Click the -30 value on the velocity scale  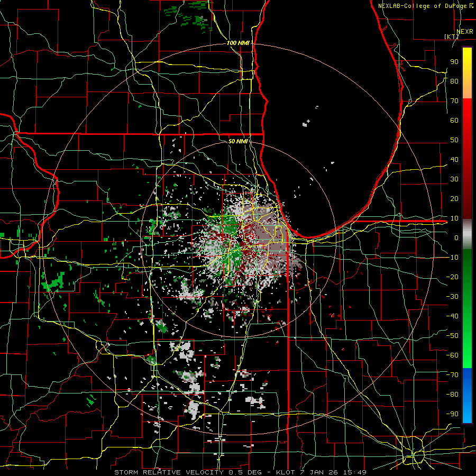tap(452, 297)
